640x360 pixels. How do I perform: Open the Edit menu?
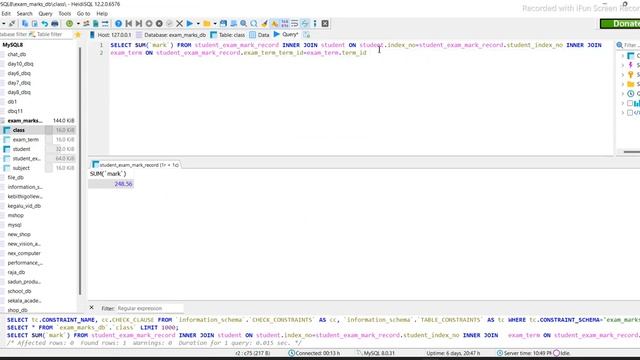pyautogui.click(x=6, y=13)
